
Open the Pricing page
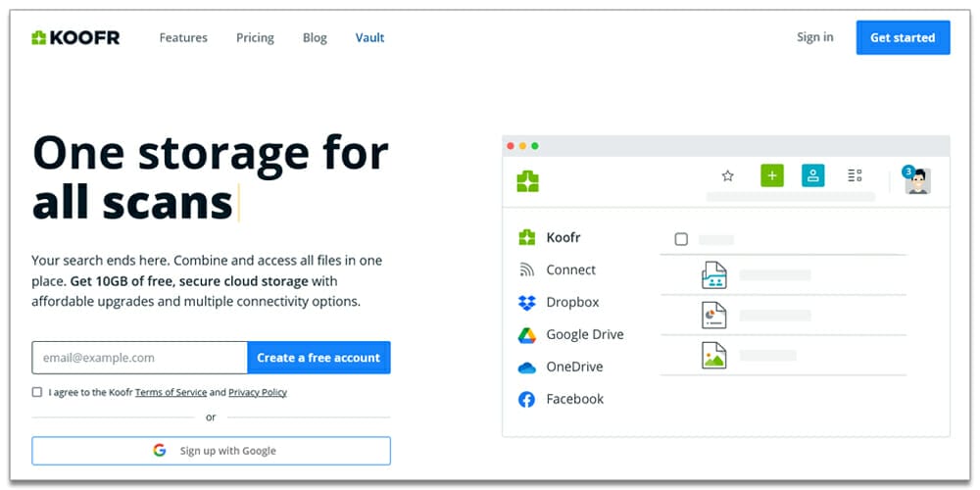tap(255, 37)
